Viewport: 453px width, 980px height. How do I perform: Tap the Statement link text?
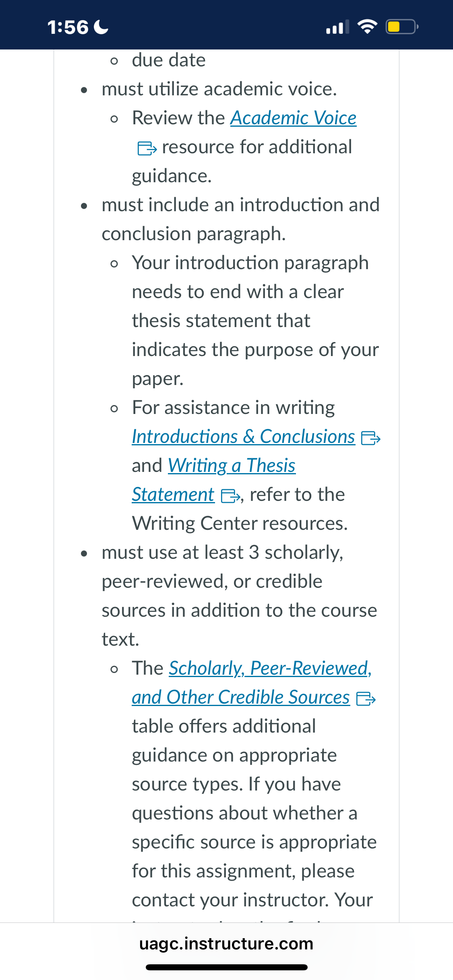[x=173, y=495]
